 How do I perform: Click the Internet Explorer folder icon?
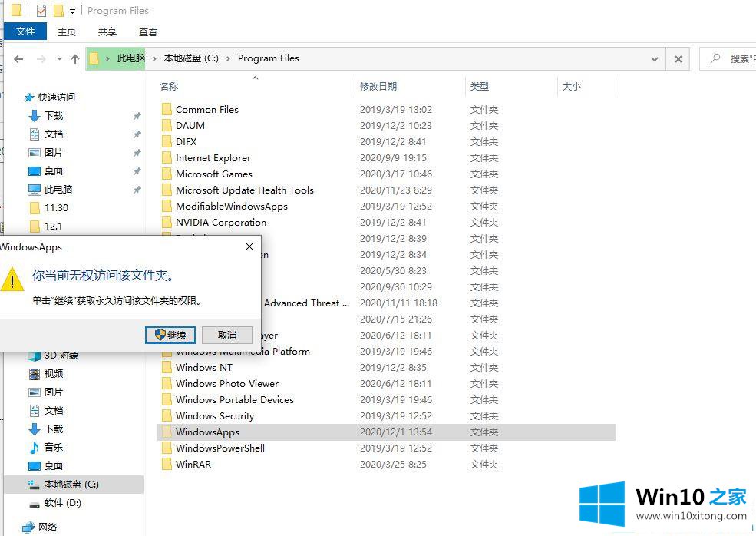(x=167, y=157)
